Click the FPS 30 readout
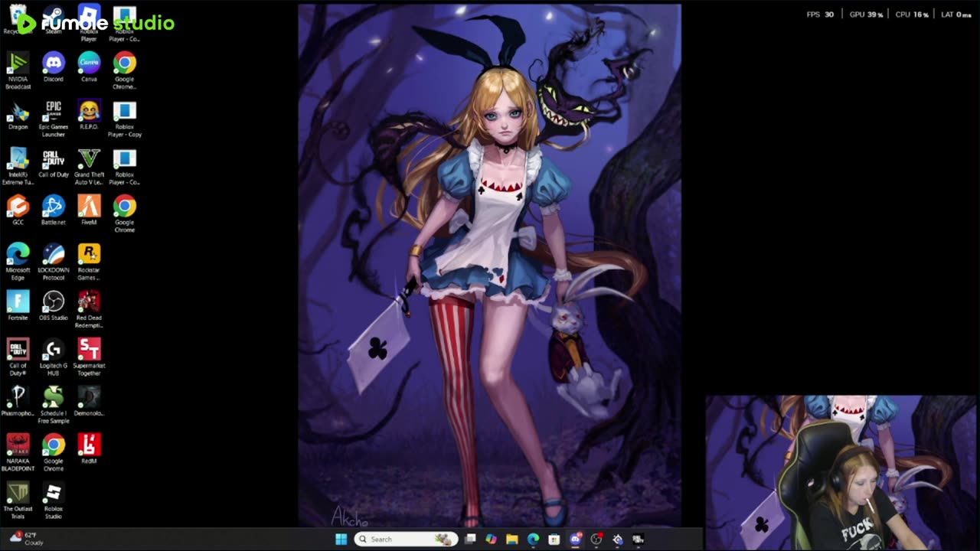Image resolution: width=980 pixels, height=551 pixels. click(x=820, y=15)
